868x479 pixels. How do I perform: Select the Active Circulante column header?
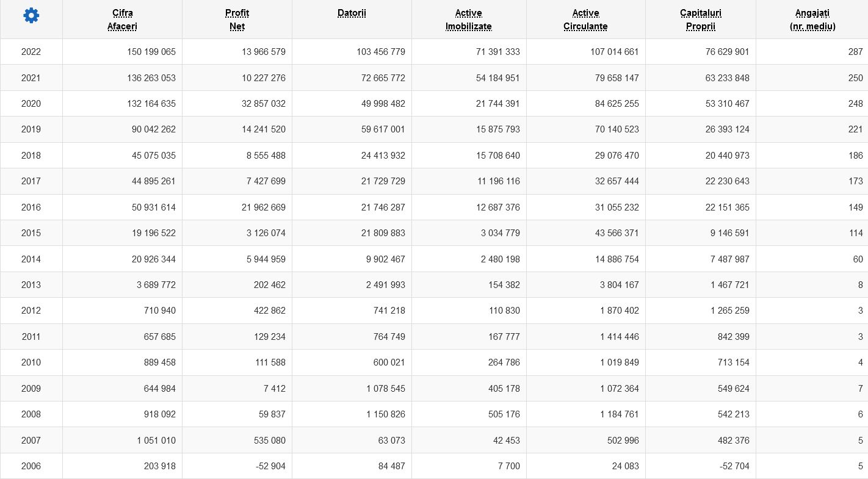point(585,20)
